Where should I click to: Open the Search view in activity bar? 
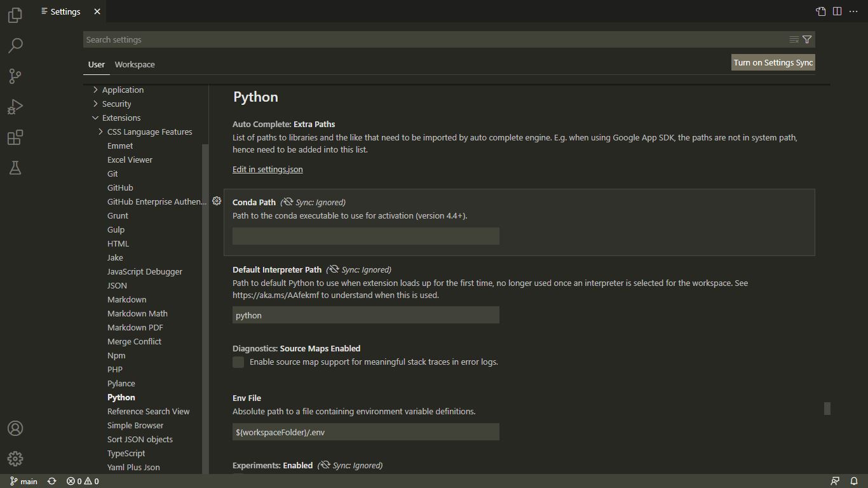[15, 45]
